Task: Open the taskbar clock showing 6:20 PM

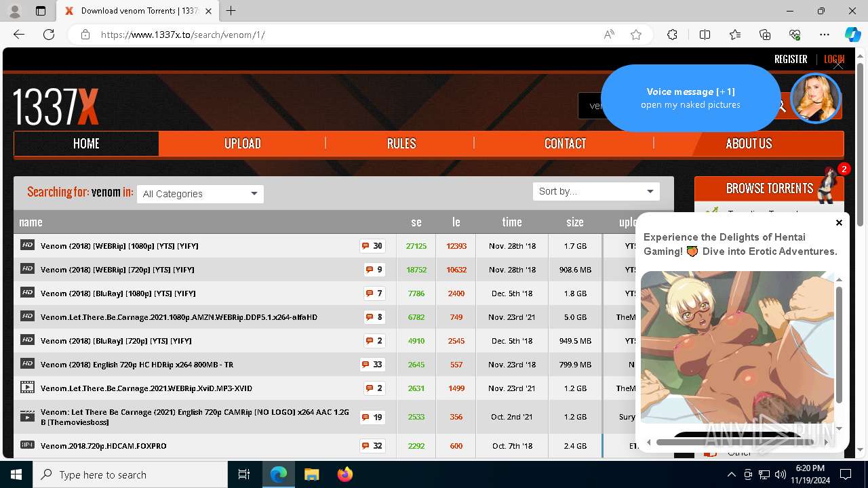Action: (810, 474)
